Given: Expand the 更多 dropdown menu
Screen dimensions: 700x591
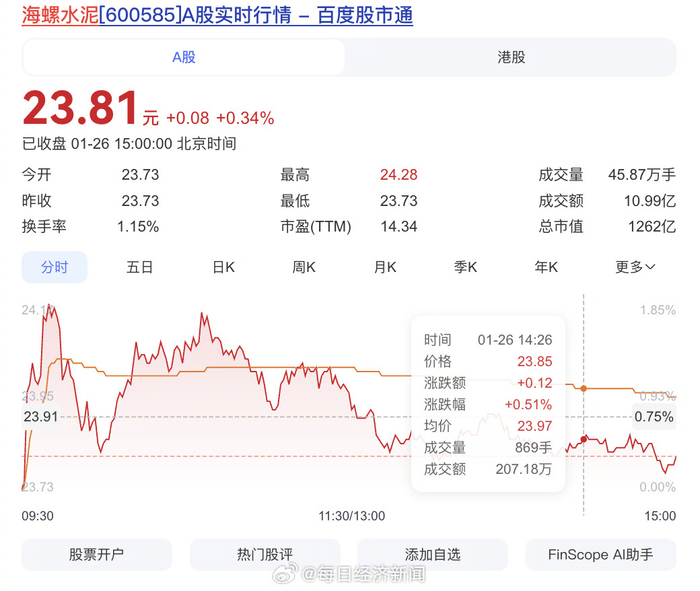Looking at the screenshot, I should coord(635,267).
